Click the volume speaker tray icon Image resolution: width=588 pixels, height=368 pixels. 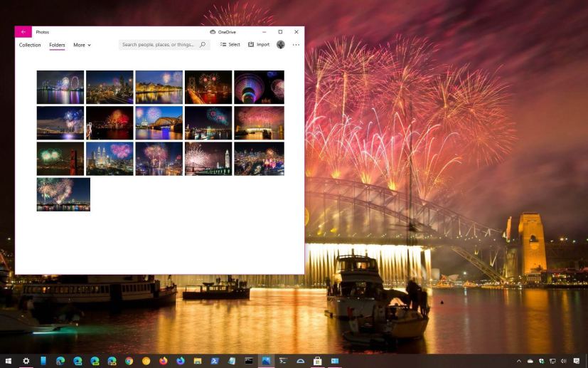[563, 362]
